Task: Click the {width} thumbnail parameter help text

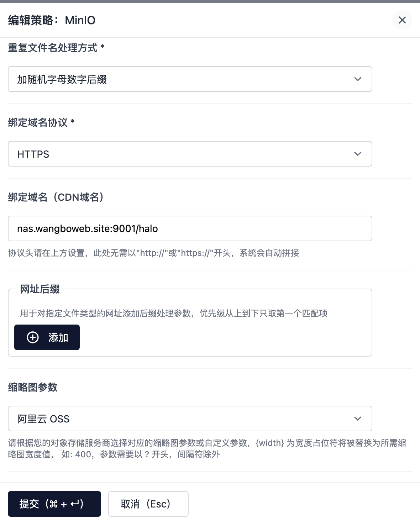Action: click(207, 448)
